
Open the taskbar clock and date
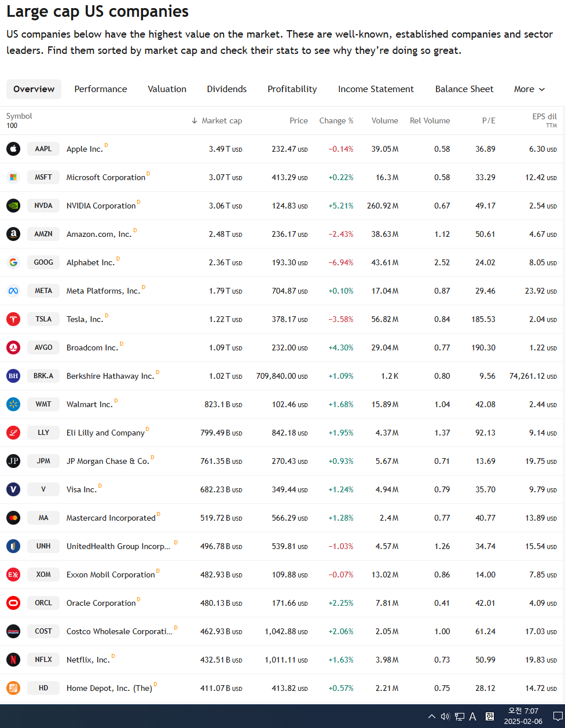[x=523, y=716]
